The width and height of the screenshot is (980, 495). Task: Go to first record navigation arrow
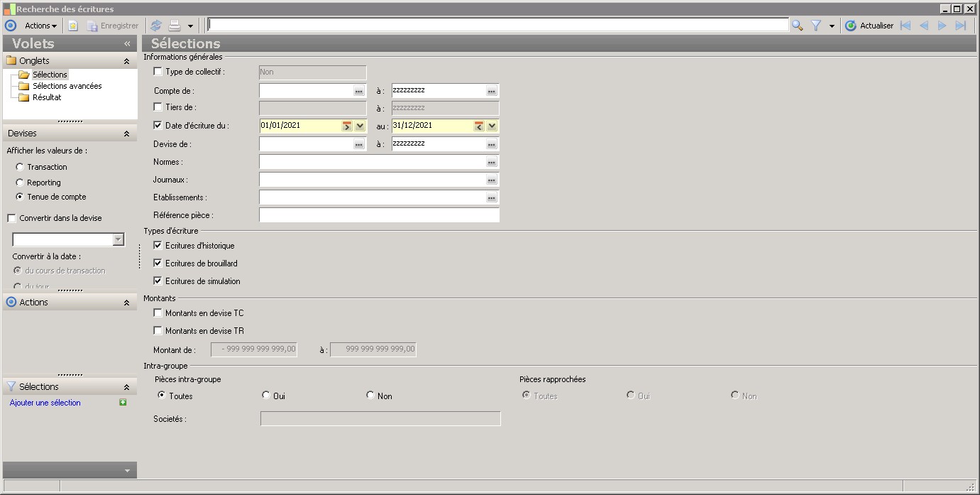905,26
